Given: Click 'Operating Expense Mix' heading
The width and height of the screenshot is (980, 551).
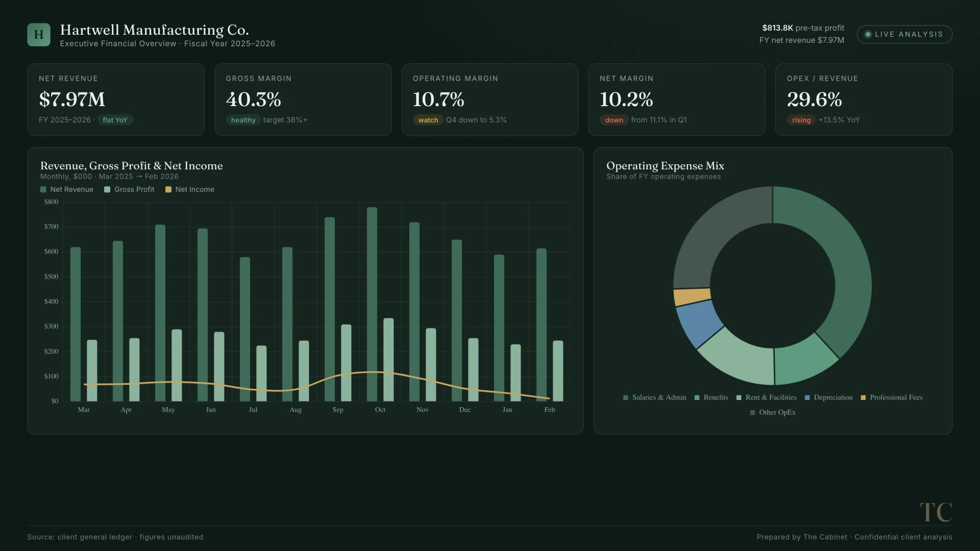Looking at the screenshot, I should [665, 166].
